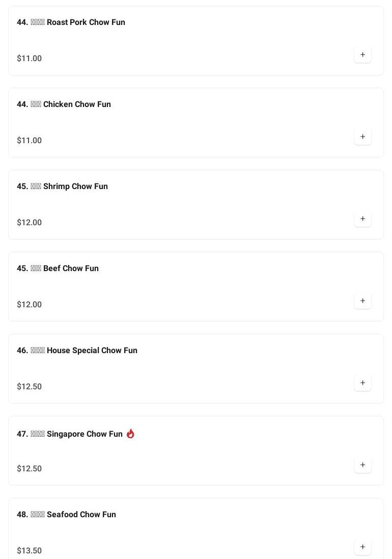Click $13.50 price of Seafood Chow Fun

[29, 550]
